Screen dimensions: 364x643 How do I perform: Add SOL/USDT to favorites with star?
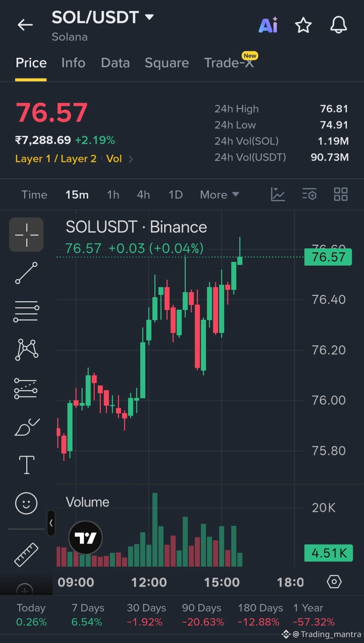tap(303, 25)
